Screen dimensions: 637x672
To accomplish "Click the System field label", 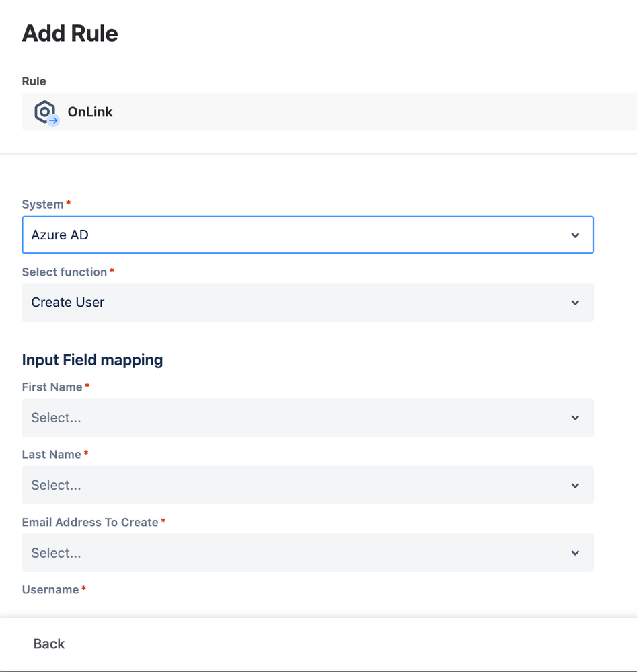I will pyautogui.click(x=42, y=204).
